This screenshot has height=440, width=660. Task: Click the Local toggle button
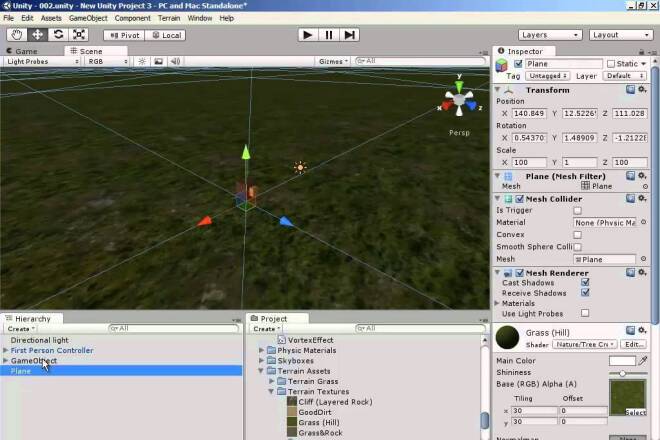pyautogui.click(x=166, y=35)
